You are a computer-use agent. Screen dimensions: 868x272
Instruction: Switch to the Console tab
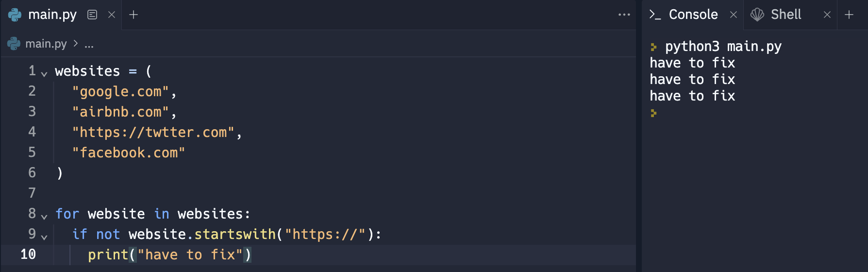click(x=693, y=15)
